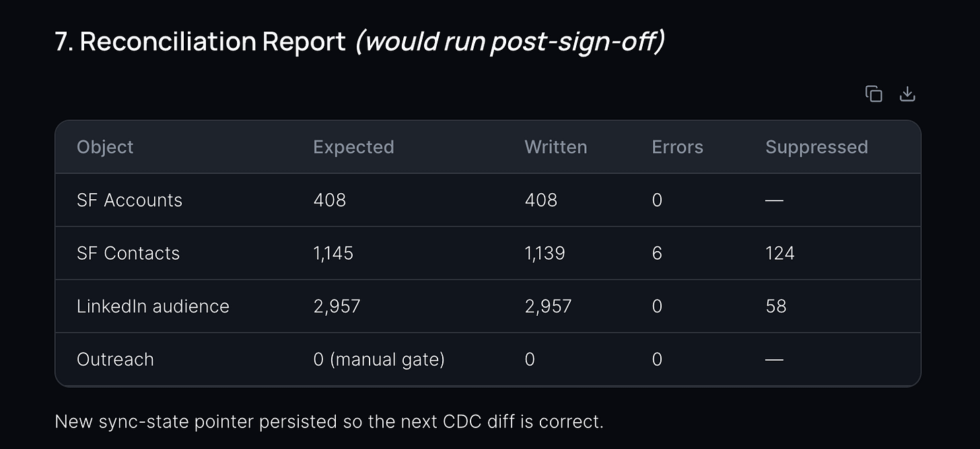Click the 2,957 expected LinkedIn value
The width and height of the screenshot is (980, 449).
coord(337,306)
